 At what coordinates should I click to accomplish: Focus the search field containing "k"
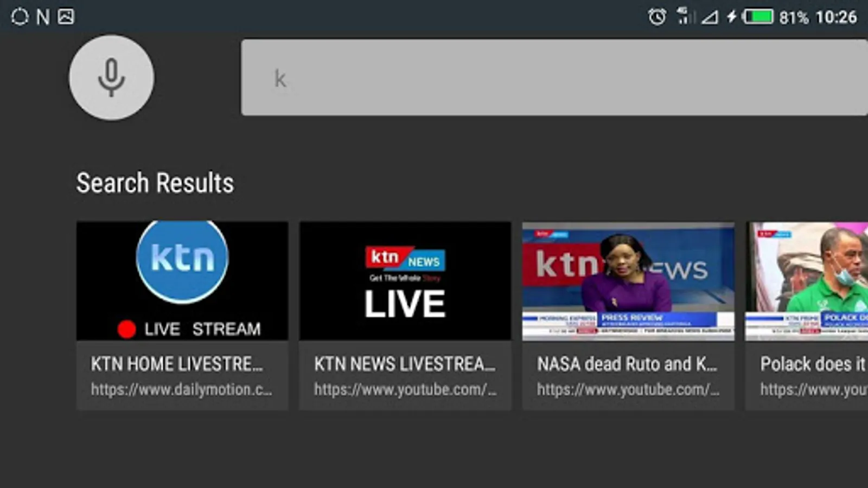[x=554, y=77]
